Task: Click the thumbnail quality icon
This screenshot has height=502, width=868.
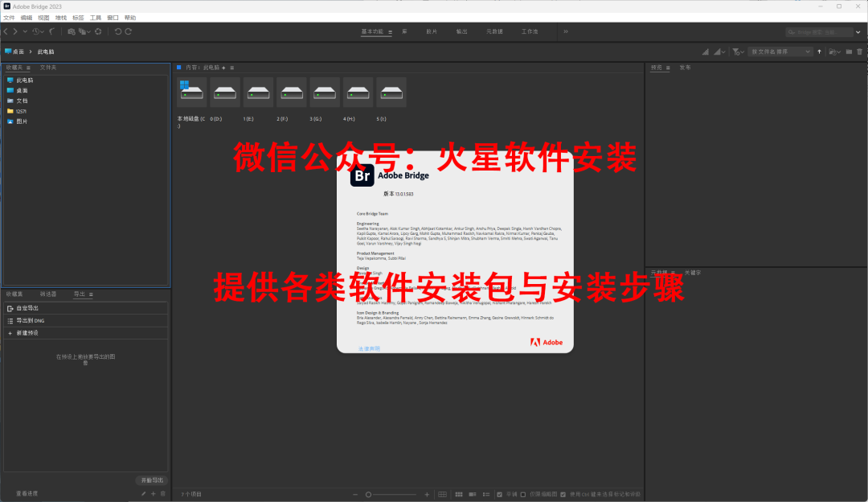Action: tap(706, 51)
